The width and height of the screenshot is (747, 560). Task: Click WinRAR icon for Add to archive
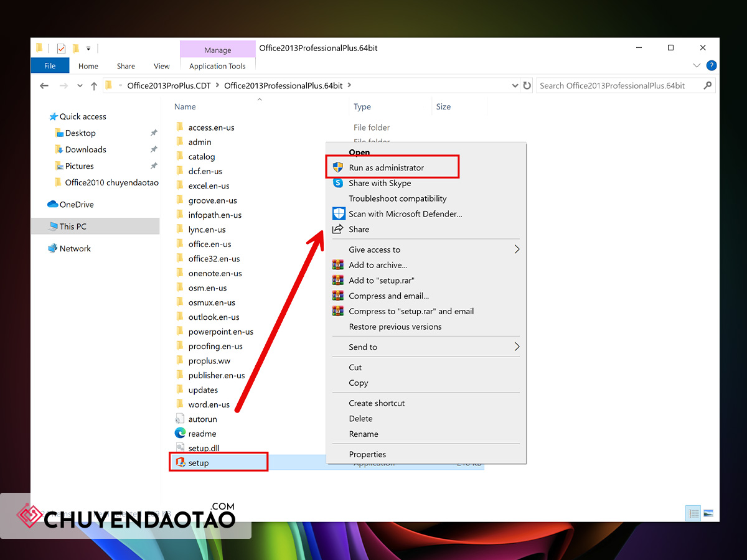pyautogui.click(x=338, y=265)
